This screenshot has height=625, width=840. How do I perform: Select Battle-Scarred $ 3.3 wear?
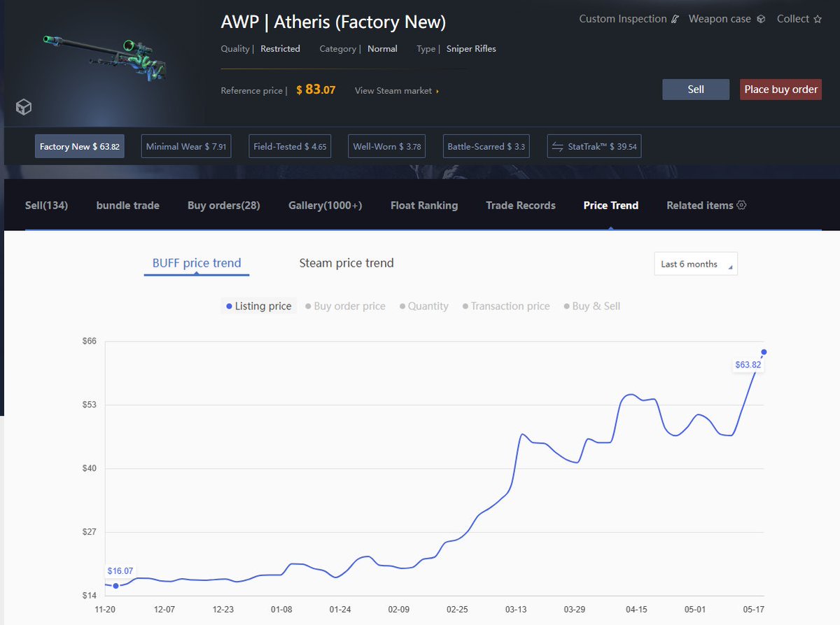click(x=486, y=146)
